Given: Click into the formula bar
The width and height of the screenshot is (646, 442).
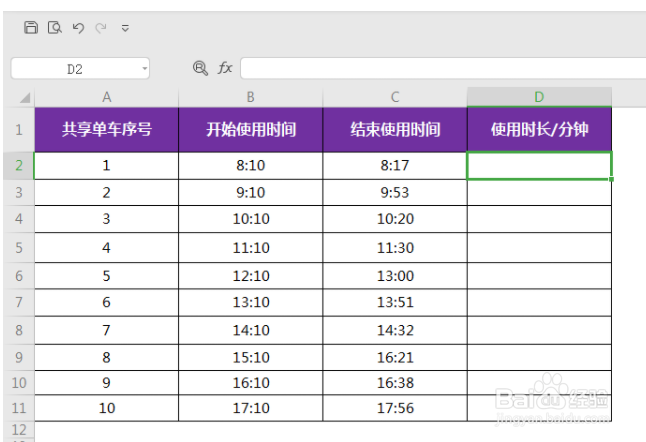Looking at the screenshot, I should coord(443,68).
